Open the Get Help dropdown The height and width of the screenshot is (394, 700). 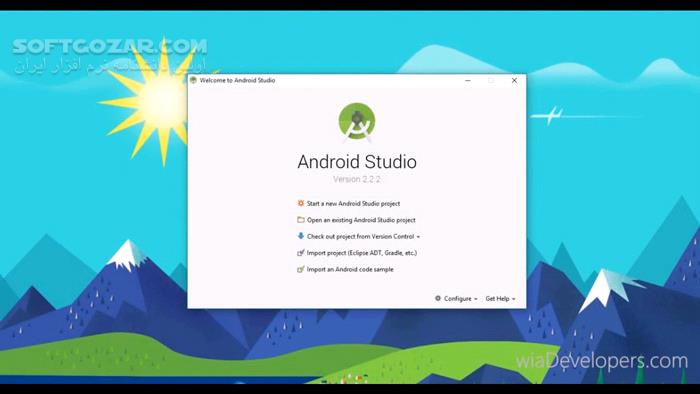click(500, 299)
